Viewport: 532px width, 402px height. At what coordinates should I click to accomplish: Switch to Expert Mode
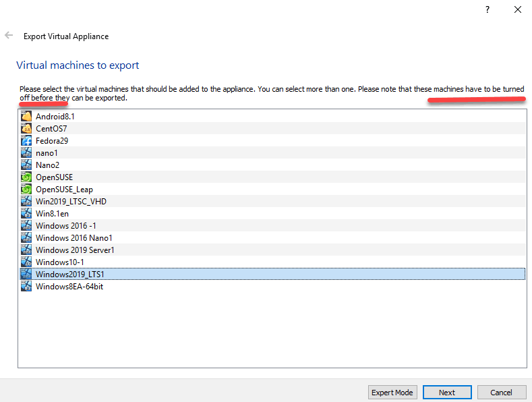[x=392, y=393]
